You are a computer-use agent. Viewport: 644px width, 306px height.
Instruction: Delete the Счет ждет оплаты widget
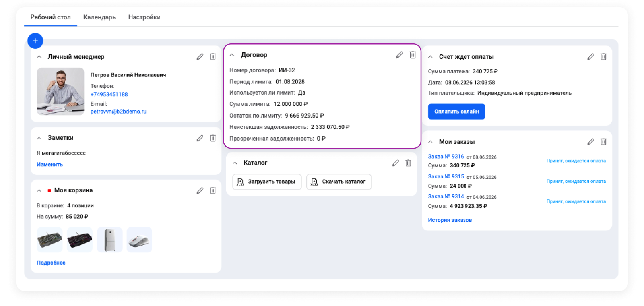[x=603, y=57]
